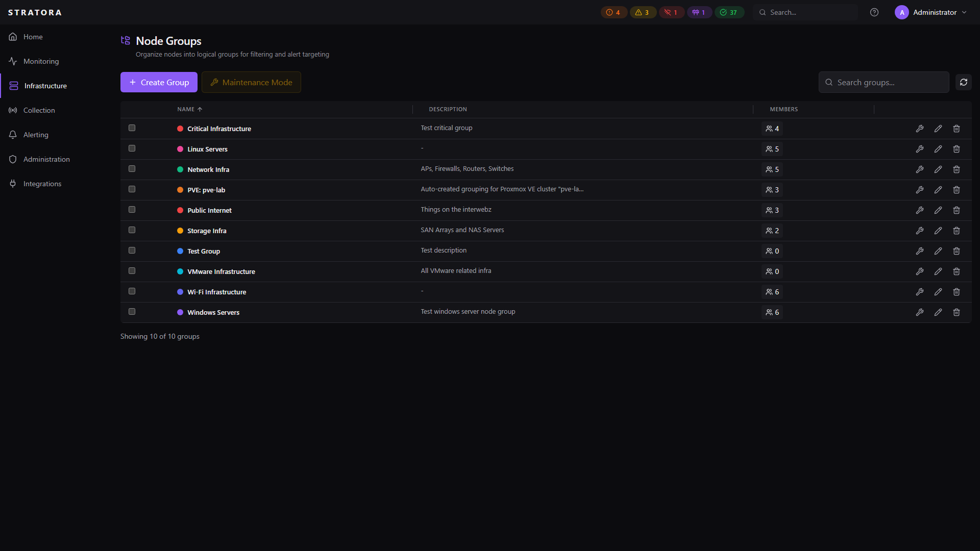980x551 pixels.
Task: Expand the Administrator account dropdown chevron
Action: [x=964, y=12]
